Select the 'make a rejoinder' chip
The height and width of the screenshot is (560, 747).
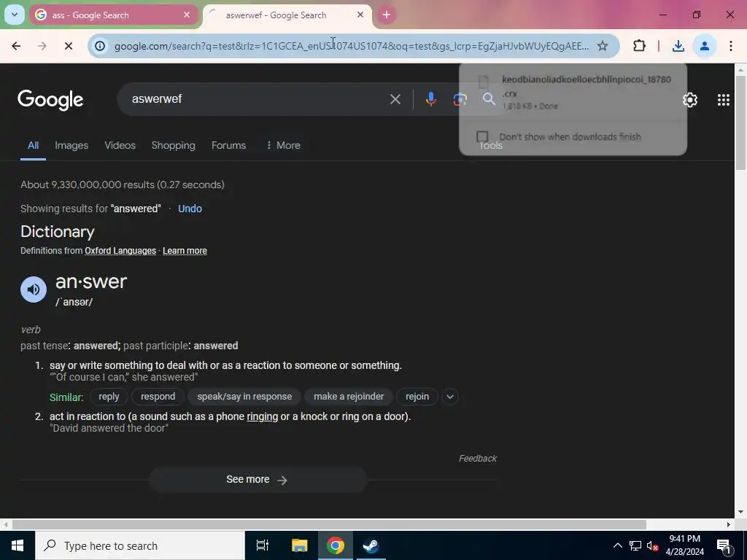pyautogui.click(x=349, y=397)
